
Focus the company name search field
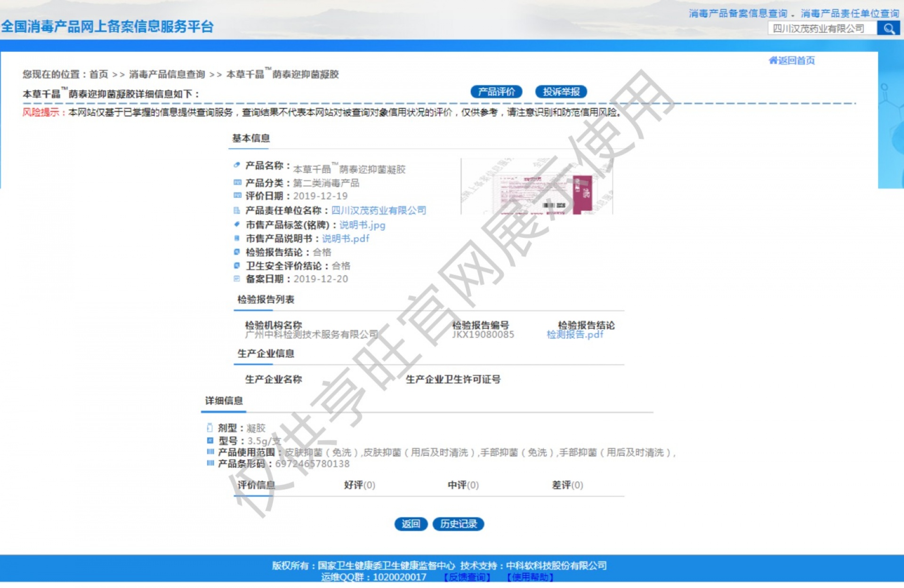(822, 29)
